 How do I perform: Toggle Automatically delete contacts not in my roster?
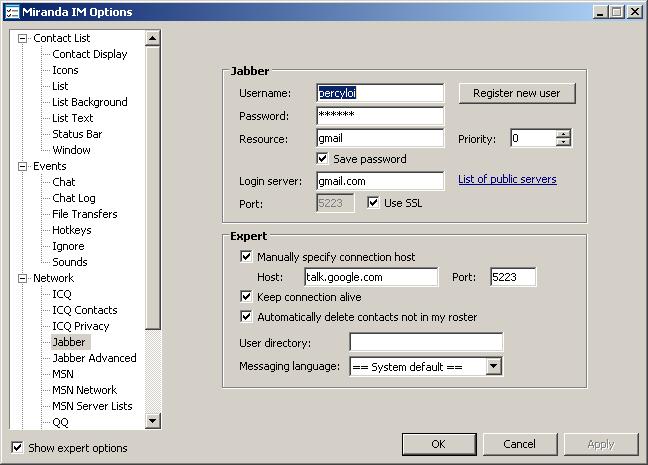(x=246, y=317)
